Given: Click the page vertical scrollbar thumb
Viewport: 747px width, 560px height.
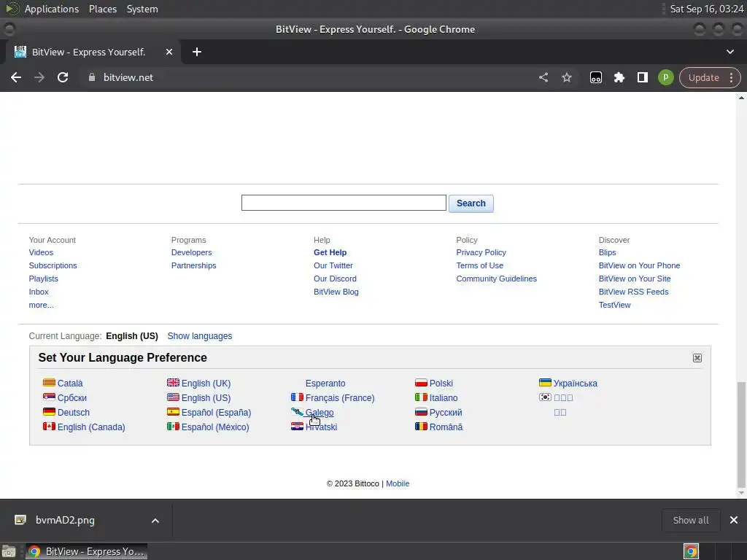Looking at the screenshot, I should point(741,433).
